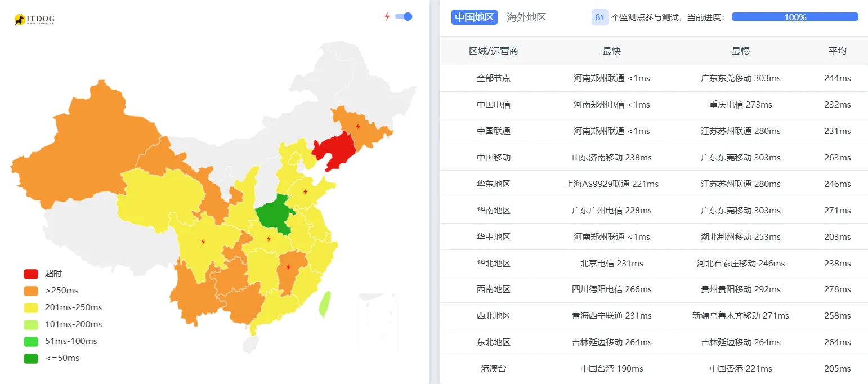The width and height of the screenshot is (868, 384).
Task: Click the 区域/运营商 column header
Action: [494, 51]
